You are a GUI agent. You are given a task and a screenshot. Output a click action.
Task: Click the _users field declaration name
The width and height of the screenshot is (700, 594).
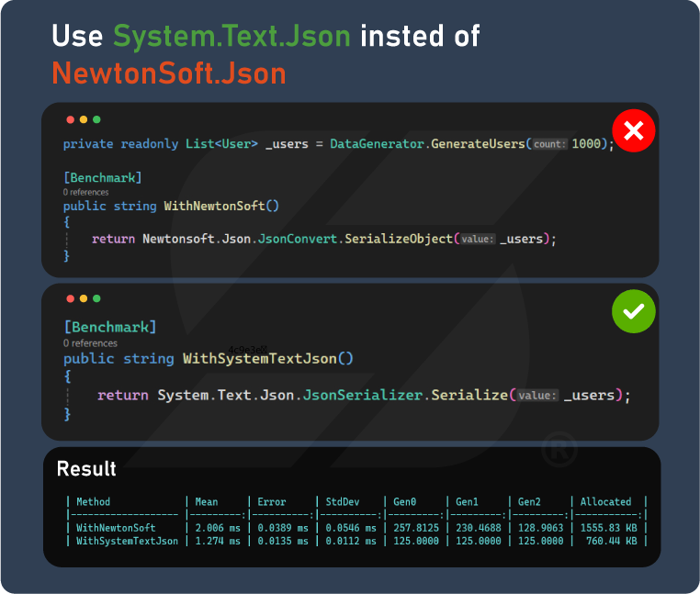tap(287, 144)
